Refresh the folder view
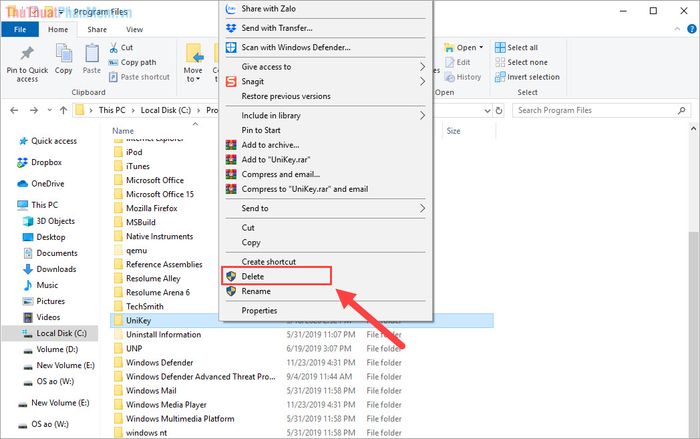 499,110
